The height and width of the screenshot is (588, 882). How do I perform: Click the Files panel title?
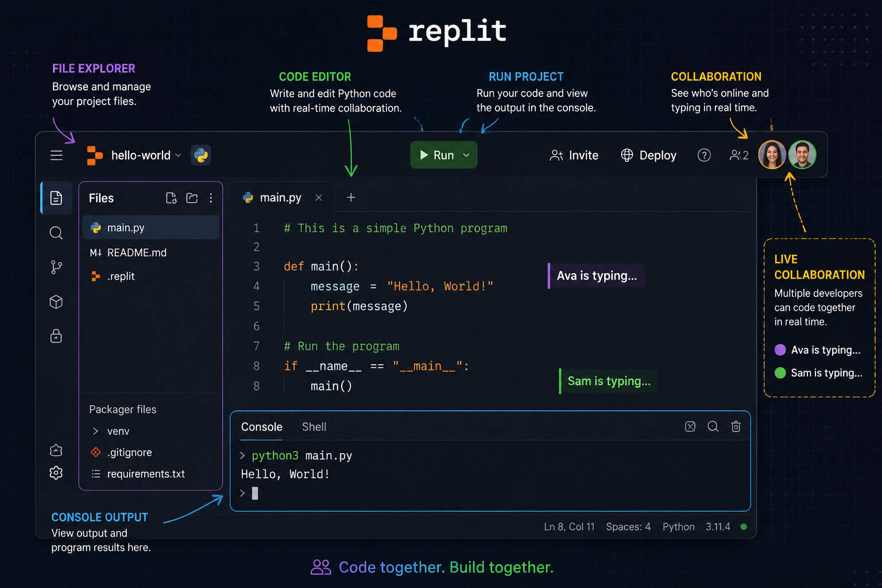point(101,198)
